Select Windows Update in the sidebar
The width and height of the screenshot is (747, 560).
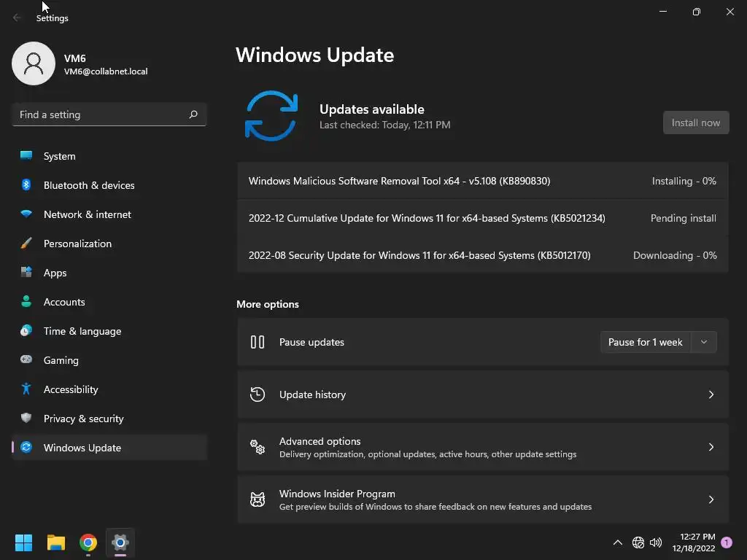[109, 447]
